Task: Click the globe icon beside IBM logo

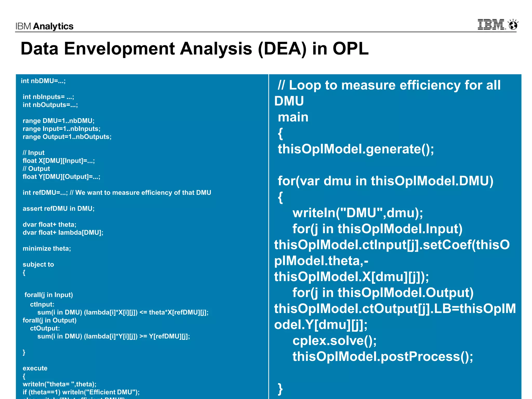Action: (x=513, y=24)
